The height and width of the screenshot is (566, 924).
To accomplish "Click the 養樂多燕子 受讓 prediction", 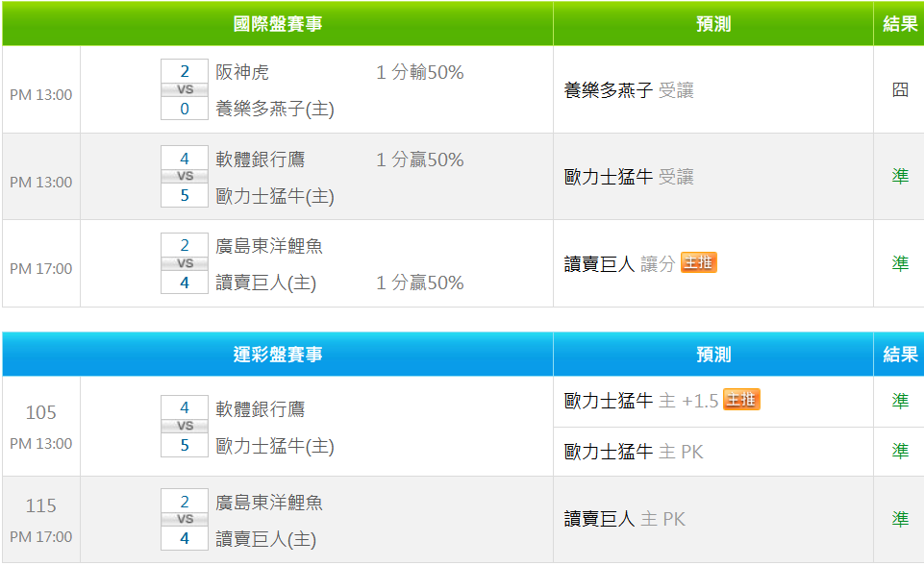I will 629,90.
